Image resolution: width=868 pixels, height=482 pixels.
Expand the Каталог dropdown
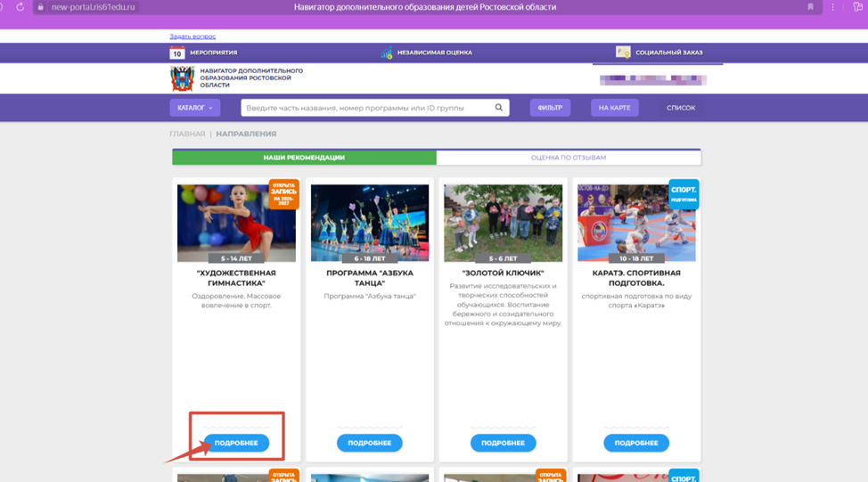click(x=195, y=107)
